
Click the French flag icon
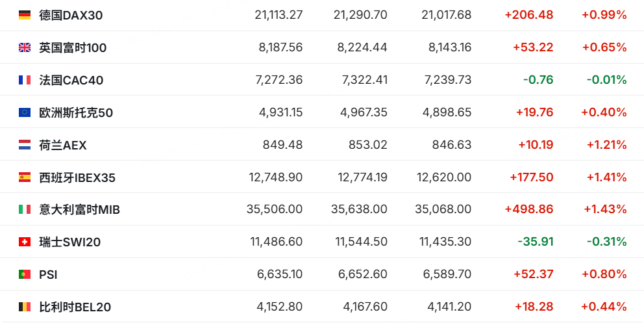pyautogui.click(x=25, y=80)
